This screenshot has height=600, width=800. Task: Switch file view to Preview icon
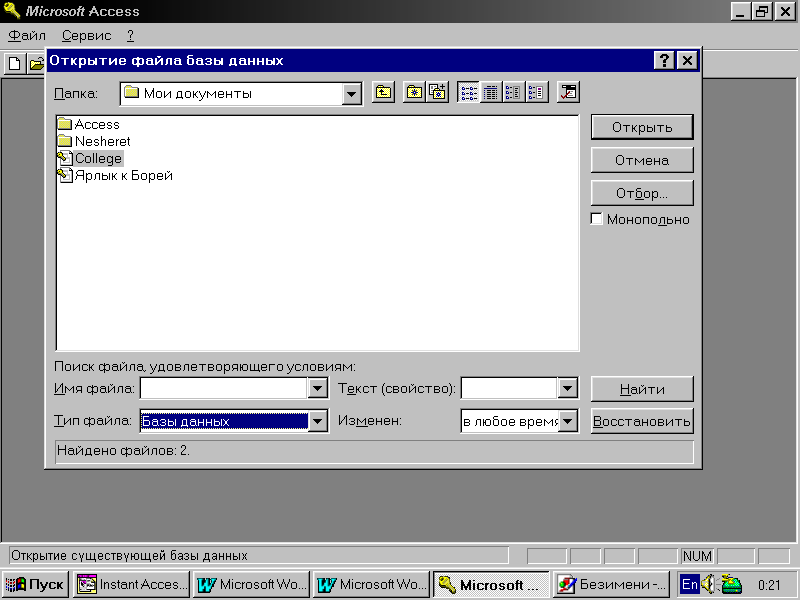pos(536,92)
